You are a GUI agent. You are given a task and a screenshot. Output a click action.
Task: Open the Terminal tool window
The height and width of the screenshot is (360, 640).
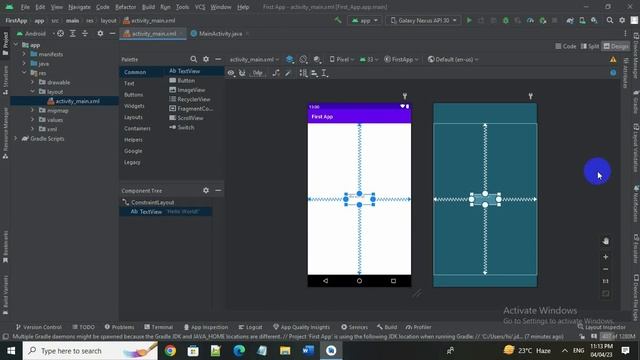click(x=159, y=327)
